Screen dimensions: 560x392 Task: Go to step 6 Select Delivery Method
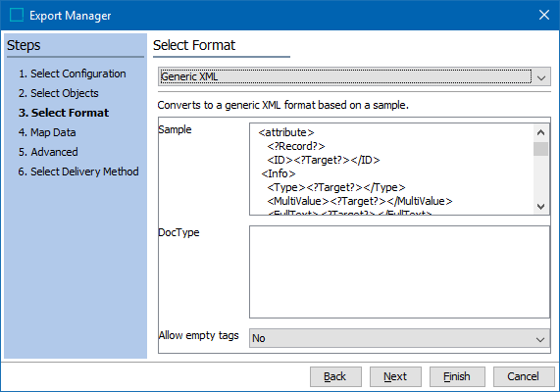[78, 171]
